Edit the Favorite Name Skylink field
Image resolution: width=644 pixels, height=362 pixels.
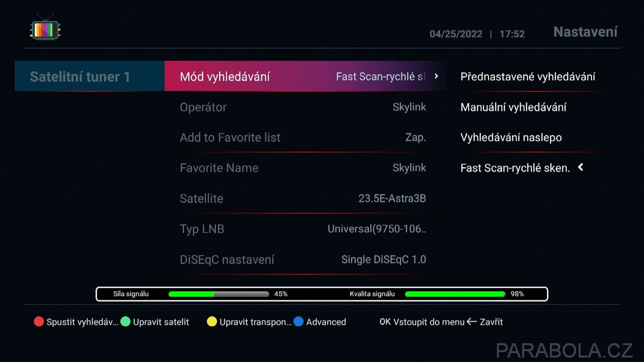coord(305,168)
